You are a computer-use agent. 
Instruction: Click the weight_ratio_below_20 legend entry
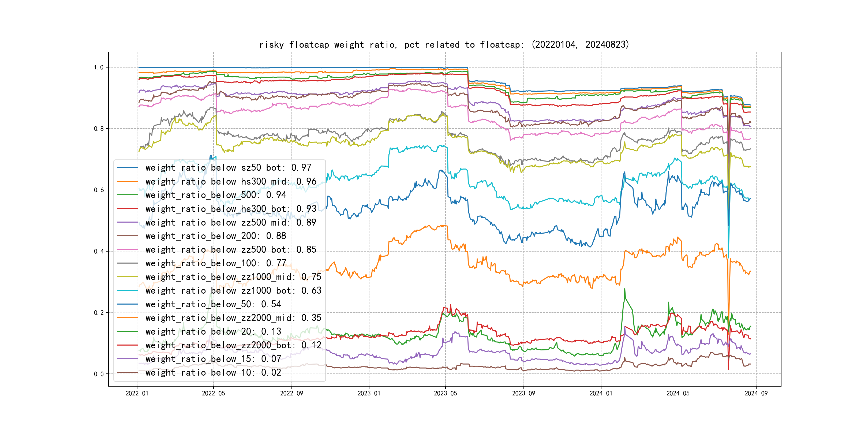[213, 331]
